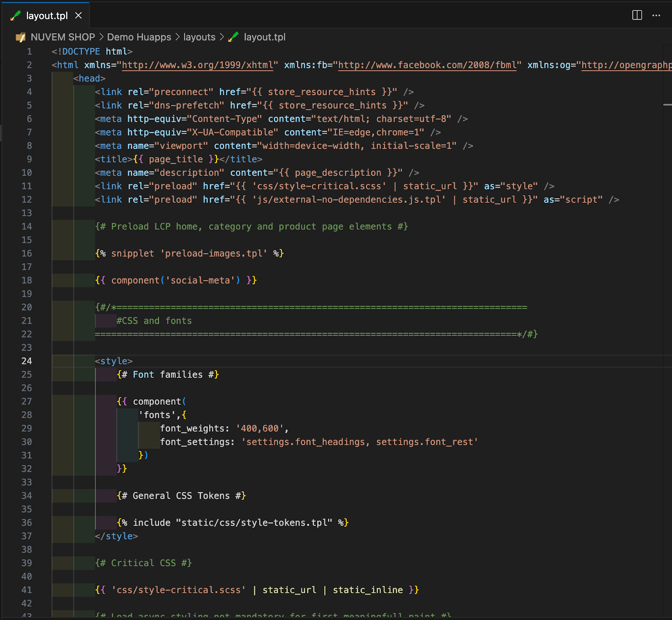672x620 pixels.
Task: Click line number 3 beside the head tag
Action: point(29,78)
